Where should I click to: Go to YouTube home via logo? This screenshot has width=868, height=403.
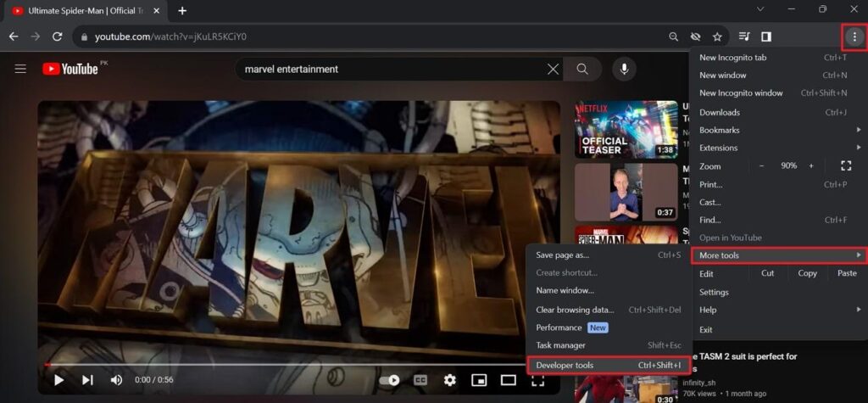coord(70,69)
